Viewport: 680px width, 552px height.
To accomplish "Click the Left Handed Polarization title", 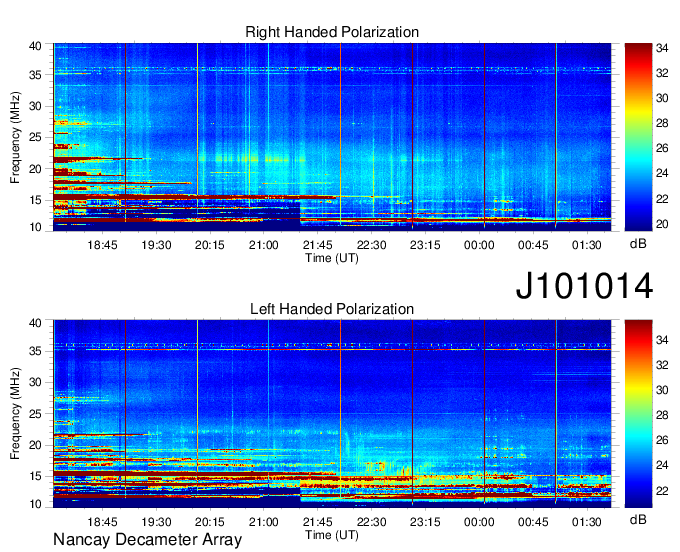I will point(332,309).
